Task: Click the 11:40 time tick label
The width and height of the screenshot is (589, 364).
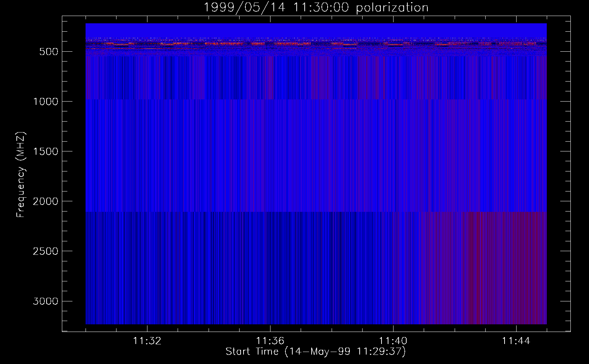Action: tap(393, 341)
